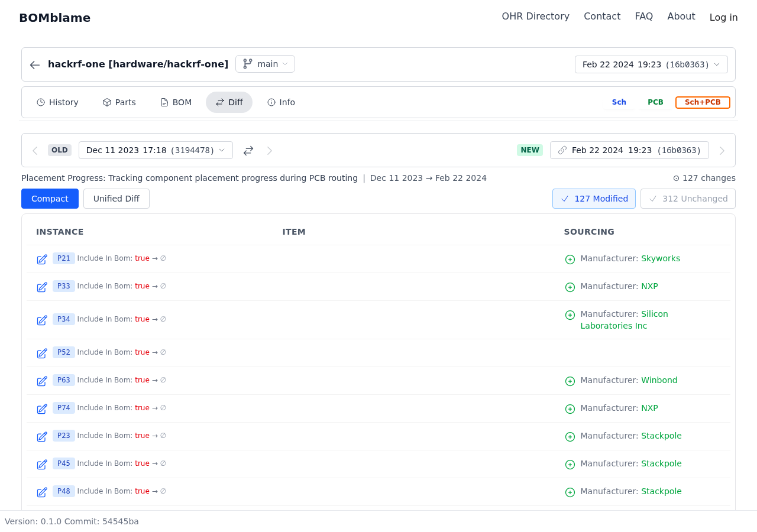Go to next new revision chevron
Viewport: 757px width, 532px height.
point(722,151)
